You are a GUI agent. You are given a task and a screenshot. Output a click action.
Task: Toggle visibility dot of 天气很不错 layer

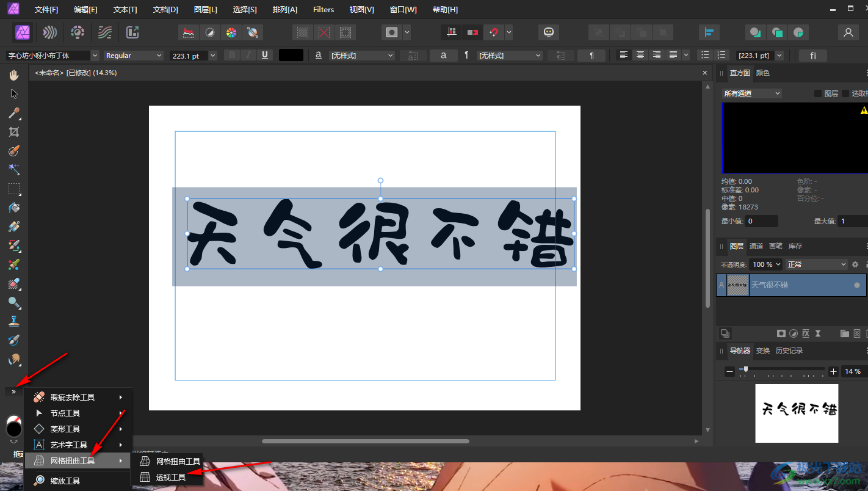pos(856,285)
